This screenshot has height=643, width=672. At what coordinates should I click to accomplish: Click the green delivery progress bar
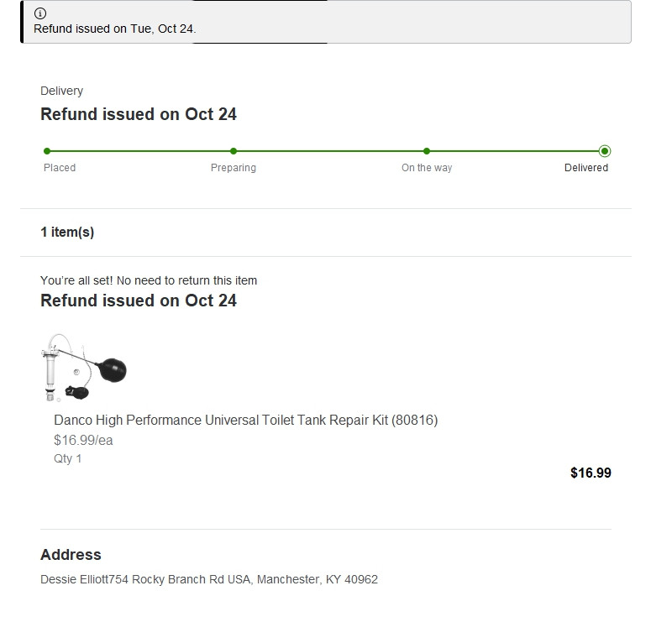326,151
